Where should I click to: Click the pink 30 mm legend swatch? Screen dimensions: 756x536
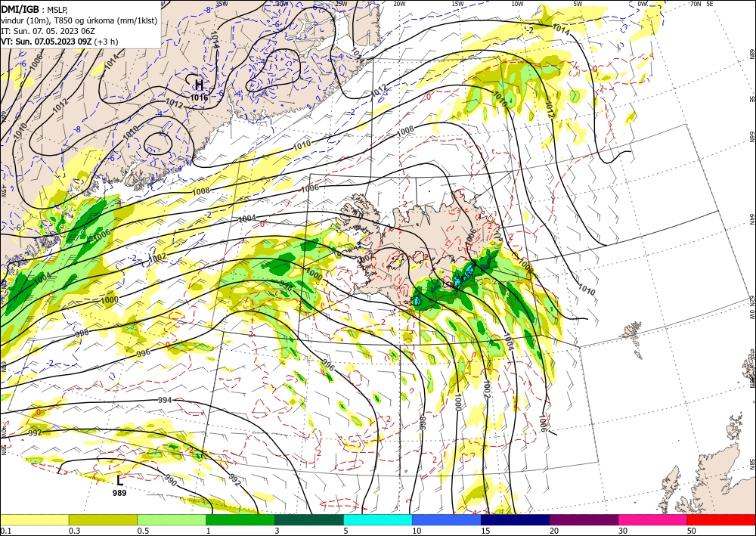point(653,519)
